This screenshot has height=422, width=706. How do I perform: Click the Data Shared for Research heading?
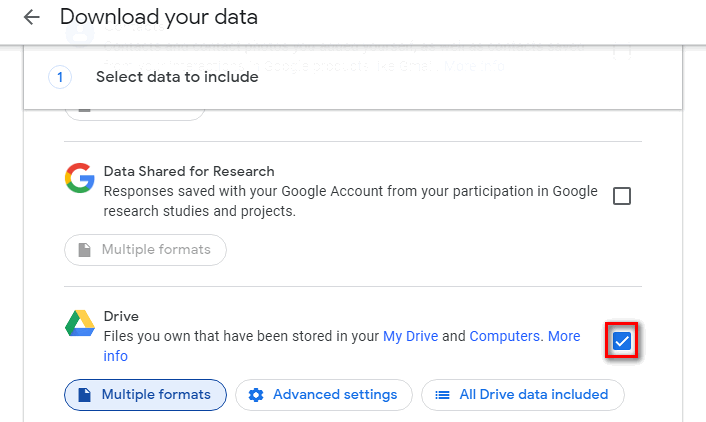[189, 171]
